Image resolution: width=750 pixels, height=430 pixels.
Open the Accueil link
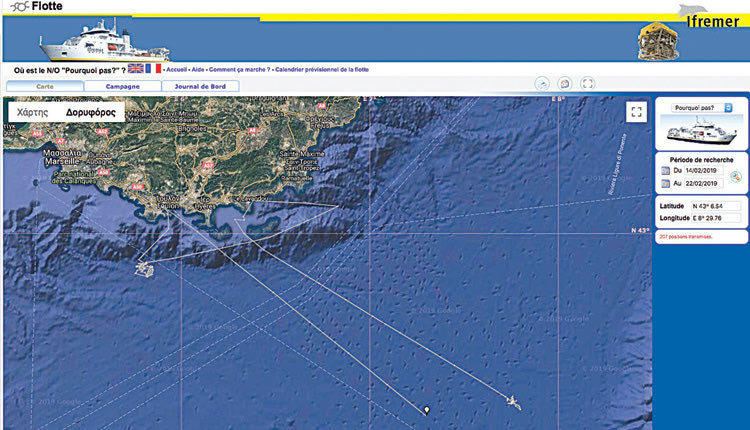coord(176,69)
